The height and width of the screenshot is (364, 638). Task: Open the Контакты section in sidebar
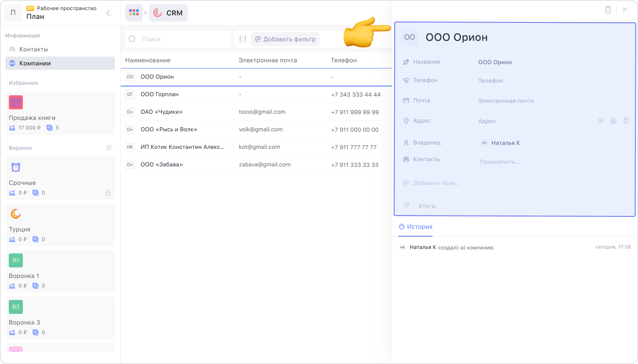(x=33, y=49)
